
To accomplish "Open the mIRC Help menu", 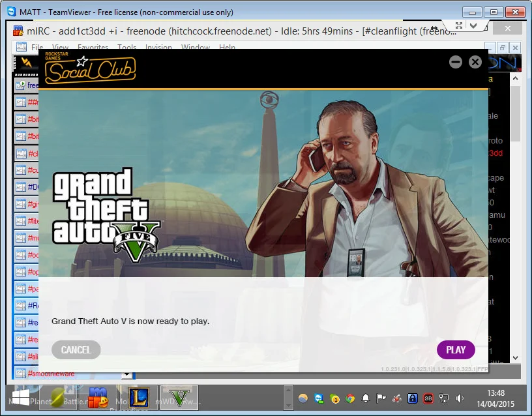I will 227,47.
